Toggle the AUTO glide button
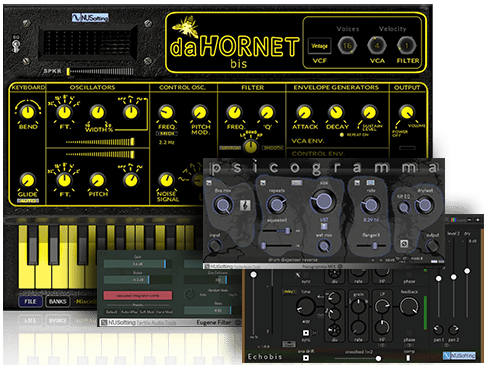 coord(28,201)
